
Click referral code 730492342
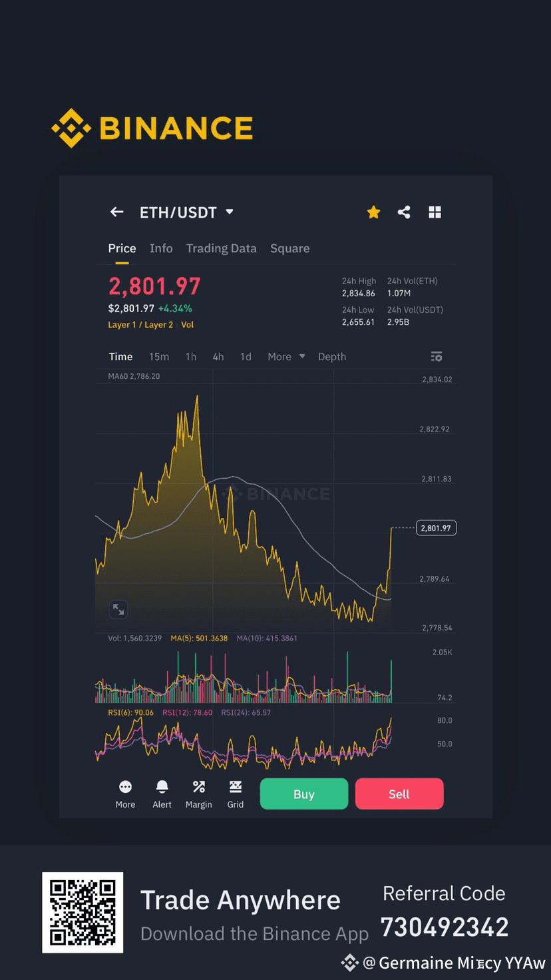coord(445,927)
